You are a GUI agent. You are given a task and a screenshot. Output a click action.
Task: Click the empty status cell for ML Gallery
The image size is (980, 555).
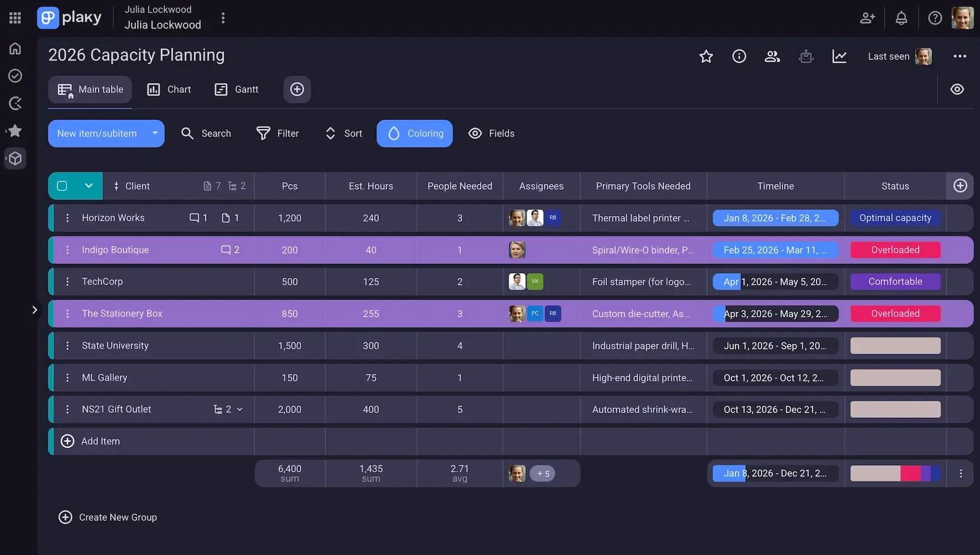895,378
